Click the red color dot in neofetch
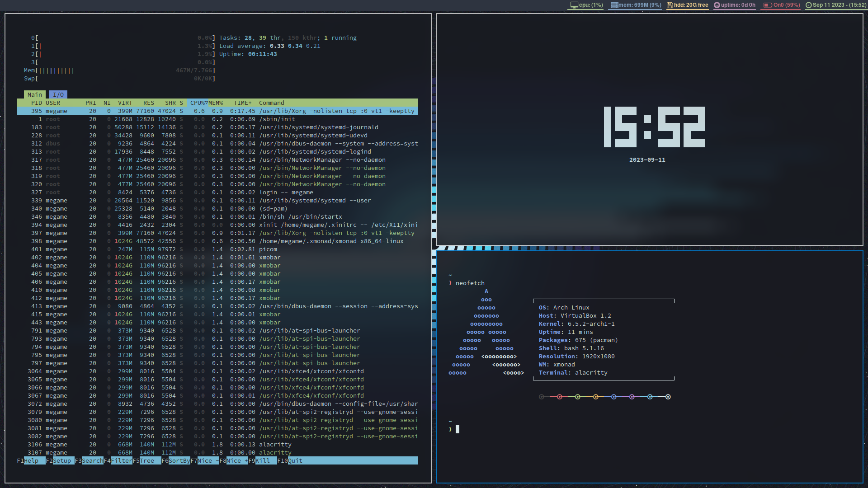Screen dimensions: 868x488 click(x=560, y=397)
